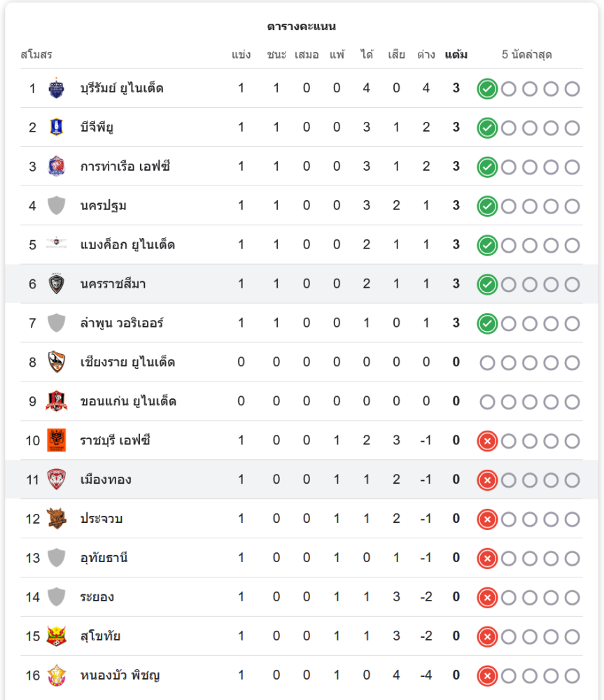Click the สโมสร club column header
The image size is (604, 700).
[x=36, y=55]
